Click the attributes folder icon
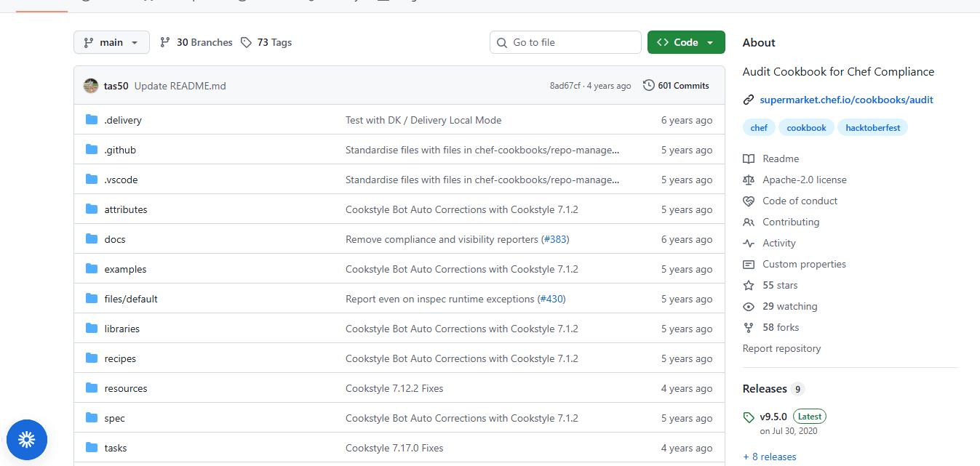The width and height of the screenshot is (980, 466). (92, 209)
